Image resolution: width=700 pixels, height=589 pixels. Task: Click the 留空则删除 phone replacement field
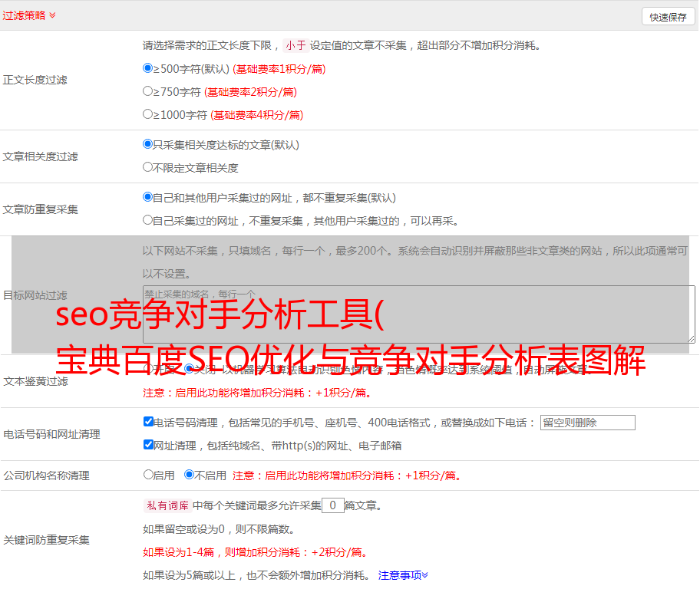[587, 423]
